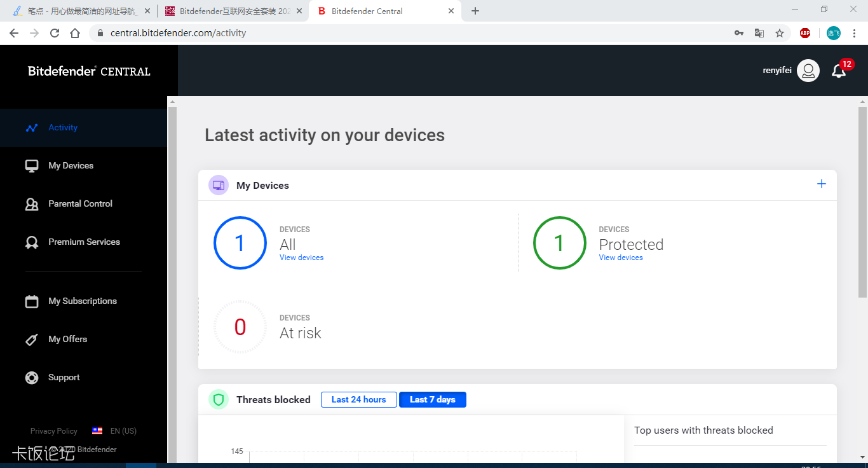Click the Protected devices count circle
The image size is (868, 468).
(x=559, y=243)
